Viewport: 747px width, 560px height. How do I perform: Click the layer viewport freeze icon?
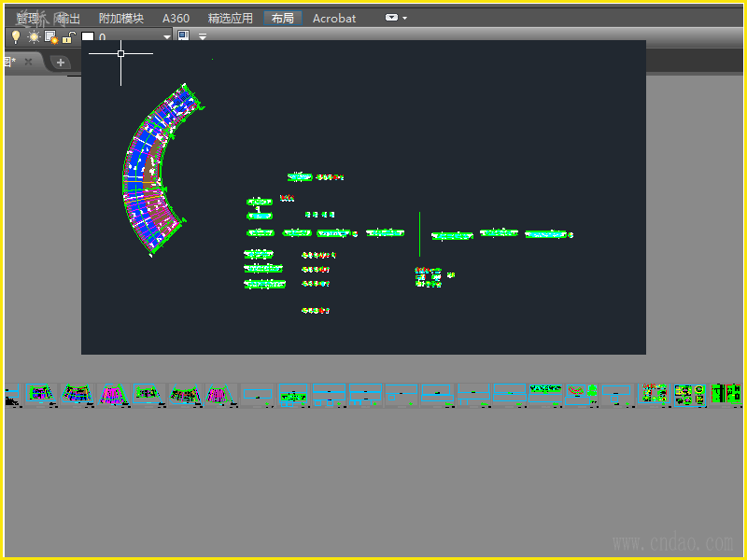(51, 37)
